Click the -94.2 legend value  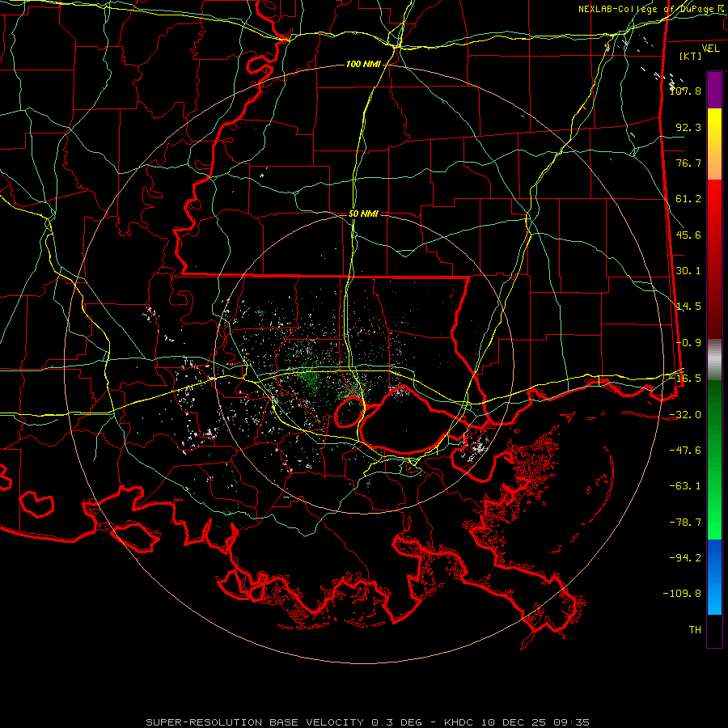click(x=685, y=558)
